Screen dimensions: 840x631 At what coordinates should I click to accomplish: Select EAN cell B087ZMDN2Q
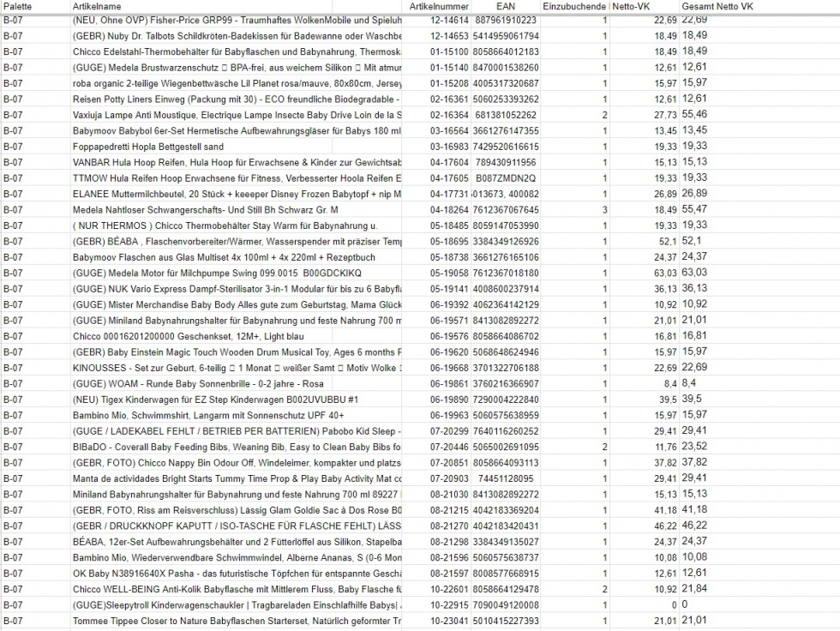(x=505, y=178)
